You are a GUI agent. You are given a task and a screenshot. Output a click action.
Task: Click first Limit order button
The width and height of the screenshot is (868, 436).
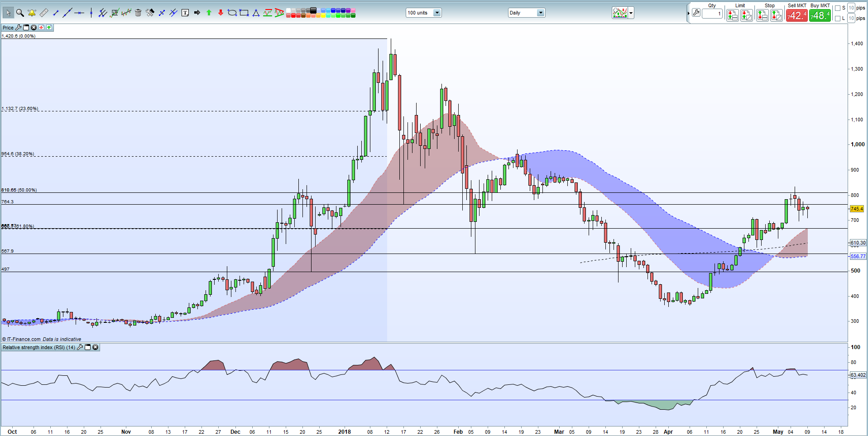[732, 15]
